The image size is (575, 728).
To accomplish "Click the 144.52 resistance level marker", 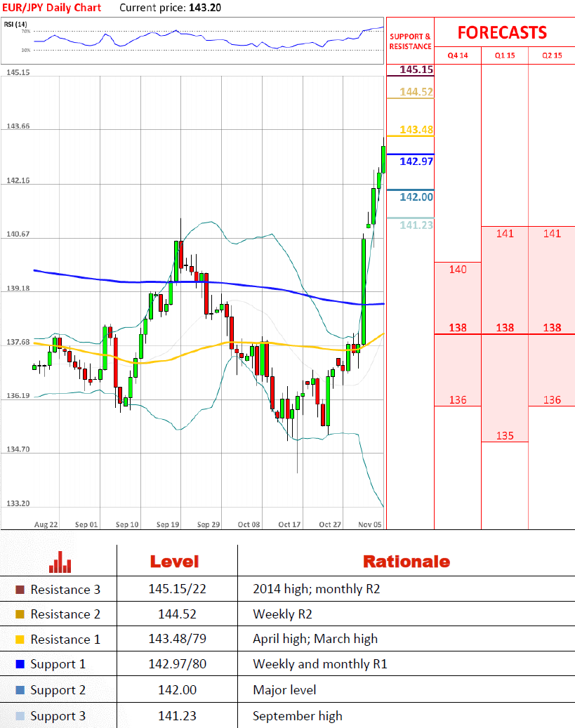I will pyautogui.click(x=416, y=92).
